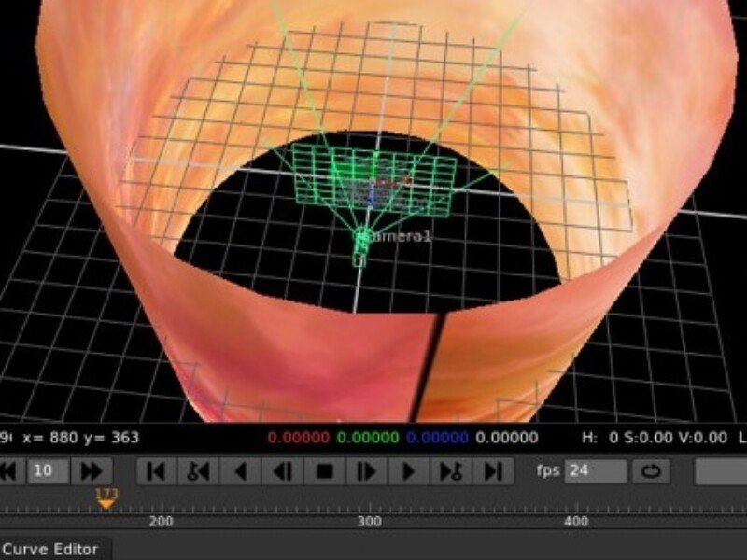Click the green channel value 0.00000

pyautogui.click(x=368, y=437)
